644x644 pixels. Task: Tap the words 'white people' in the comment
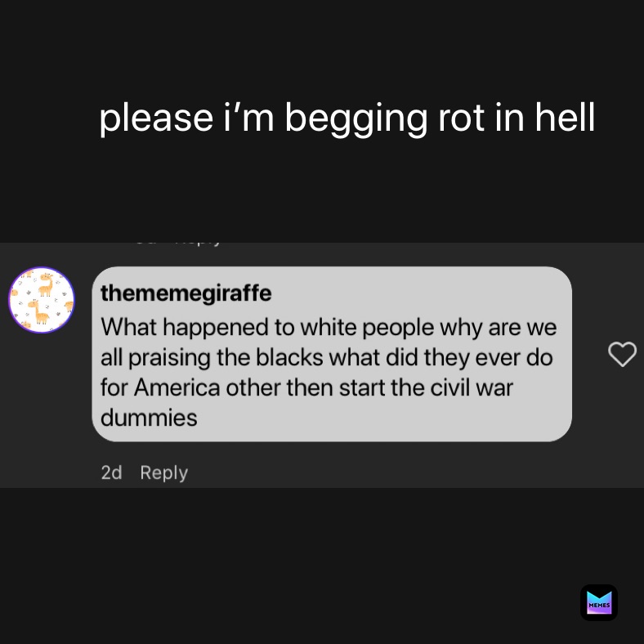367,328
